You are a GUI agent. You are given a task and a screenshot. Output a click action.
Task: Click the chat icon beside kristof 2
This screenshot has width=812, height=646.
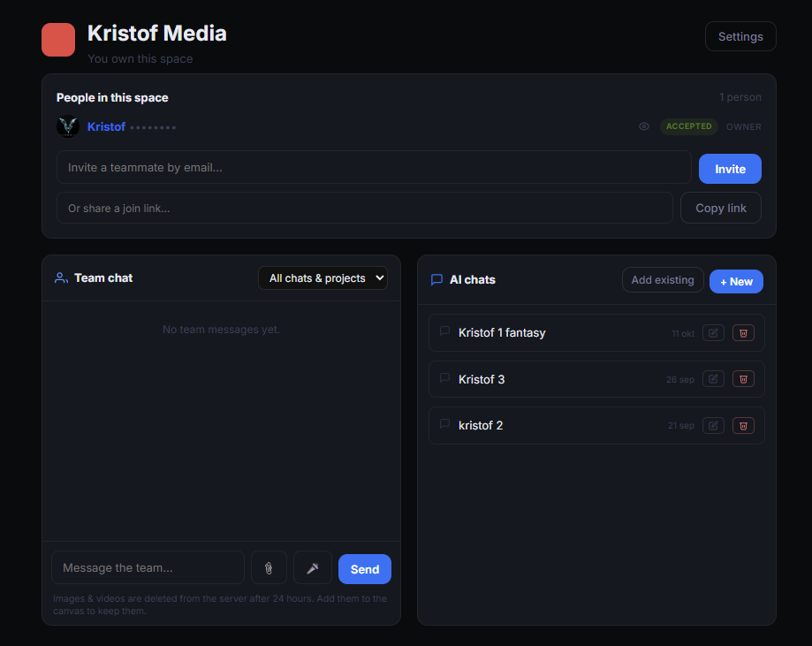pyautogui.click(x=444, y=424)
